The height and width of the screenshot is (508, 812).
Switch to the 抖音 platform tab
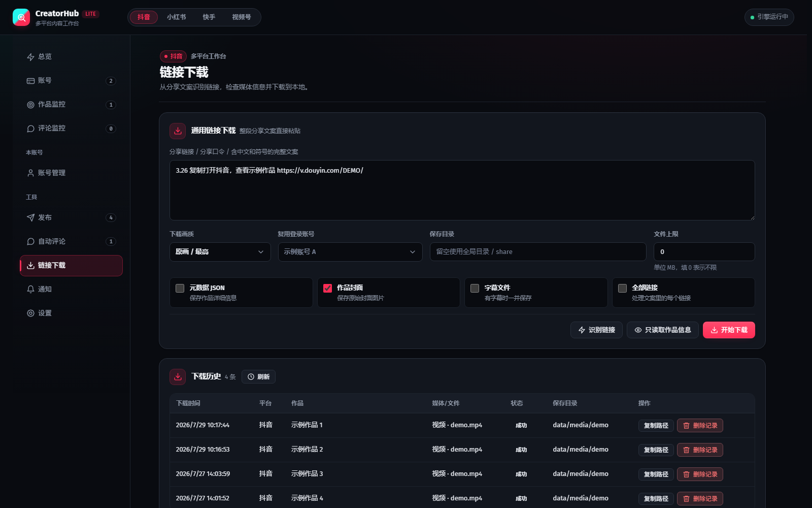(144, 17)
